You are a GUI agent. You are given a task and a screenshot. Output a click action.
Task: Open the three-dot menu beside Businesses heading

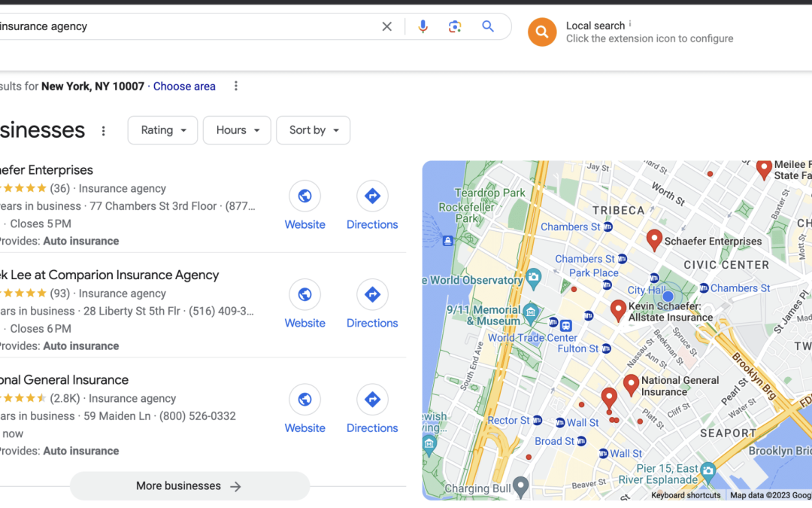pos(103,131)
